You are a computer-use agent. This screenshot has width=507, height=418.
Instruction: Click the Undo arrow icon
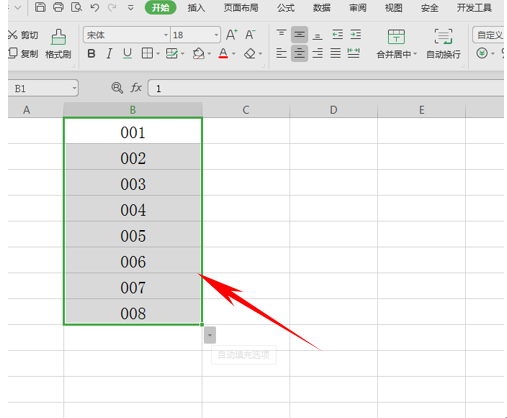pyautogui.click(x=95, y=7)
